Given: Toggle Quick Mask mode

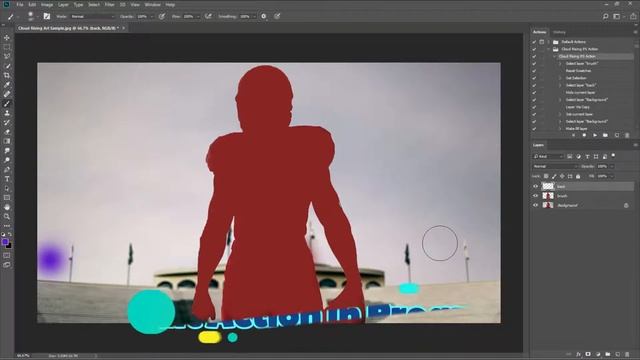Looking at the screenshot, I should pos(7,256).
